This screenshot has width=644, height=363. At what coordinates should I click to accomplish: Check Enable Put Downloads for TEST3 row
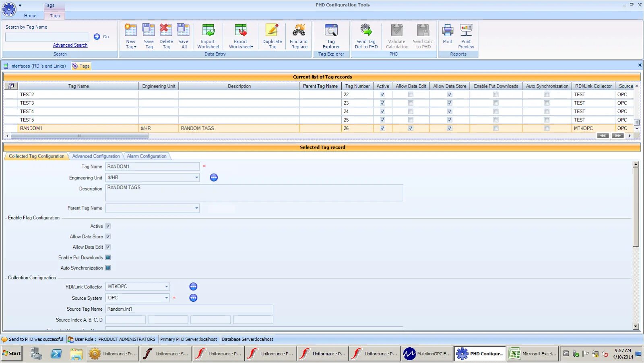(x=496, y=103)
